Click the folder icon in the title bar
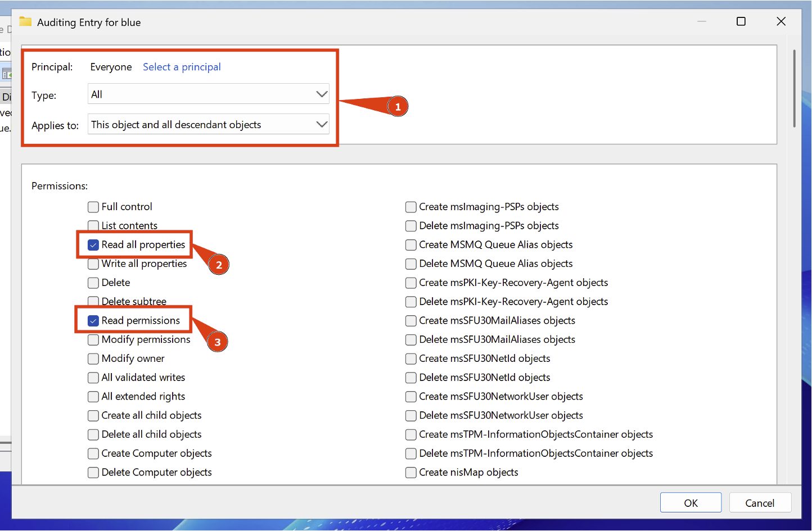812x531 pixels. tap(25, 21)
